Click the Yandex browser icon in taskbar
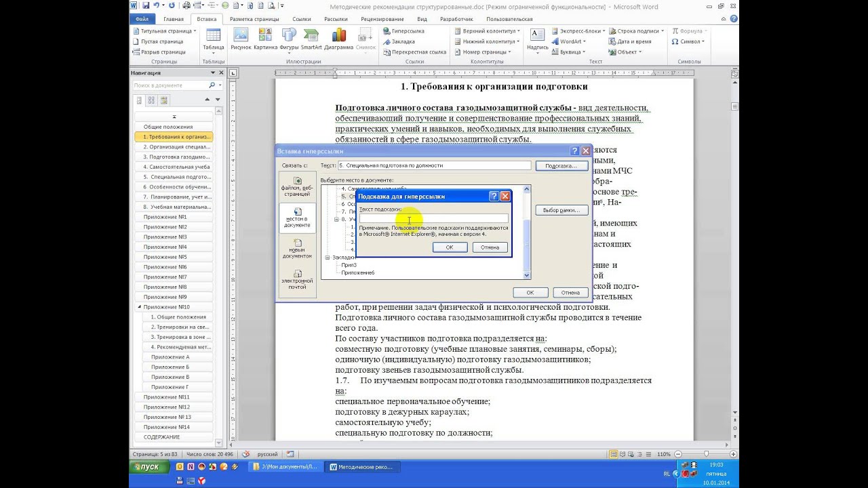 [202, 481]
